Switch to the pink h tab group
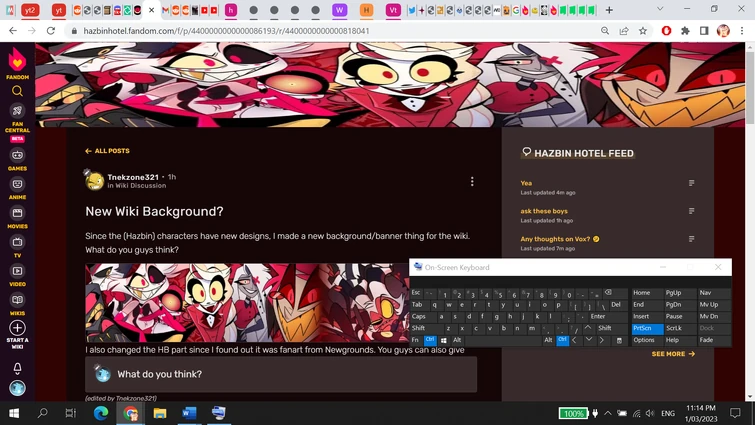 point(231,10)
